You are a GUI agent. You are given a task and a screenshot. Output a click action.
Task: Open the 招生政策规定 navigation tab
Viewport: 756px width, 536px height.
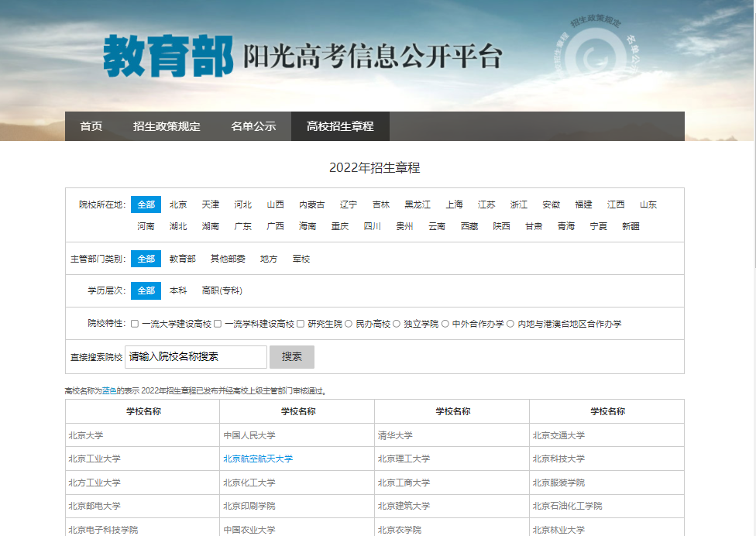(167, 126)
